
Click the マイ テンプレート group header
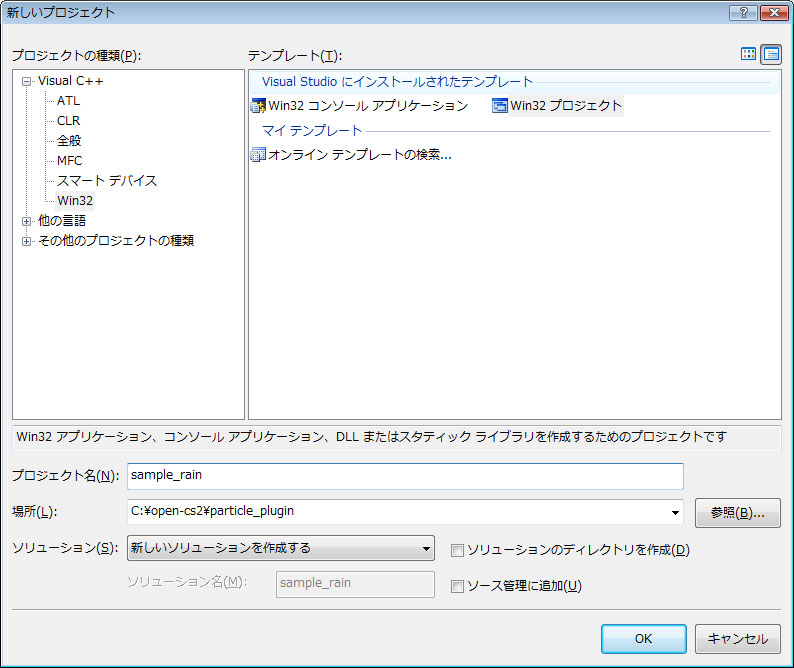coord(312,131)
